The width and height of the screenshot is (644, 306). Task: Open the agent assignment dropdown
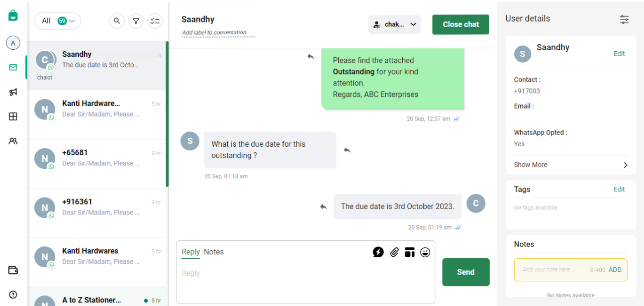click(394, 24)
